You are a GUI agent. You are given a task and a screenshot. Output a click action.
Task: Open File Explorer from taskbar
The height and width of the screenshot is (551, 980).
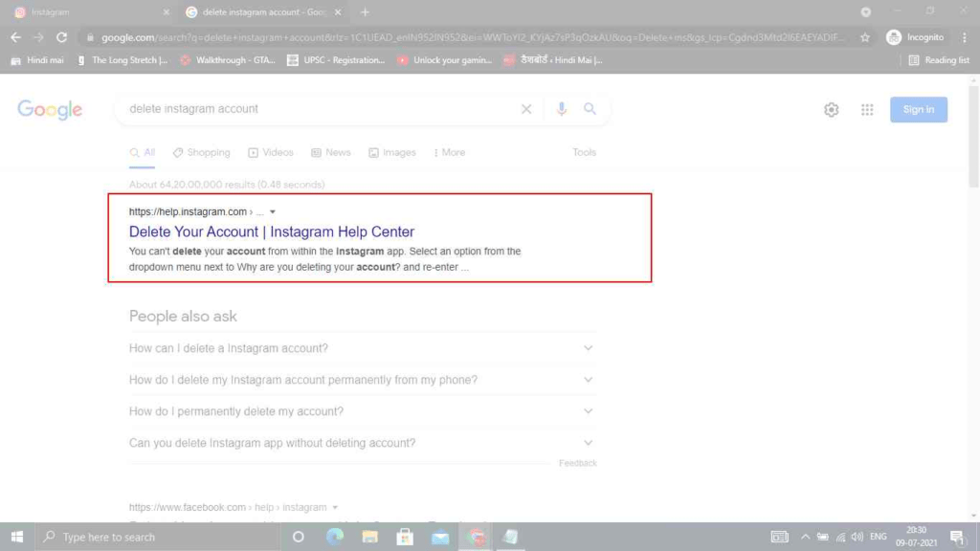(370, 537)
